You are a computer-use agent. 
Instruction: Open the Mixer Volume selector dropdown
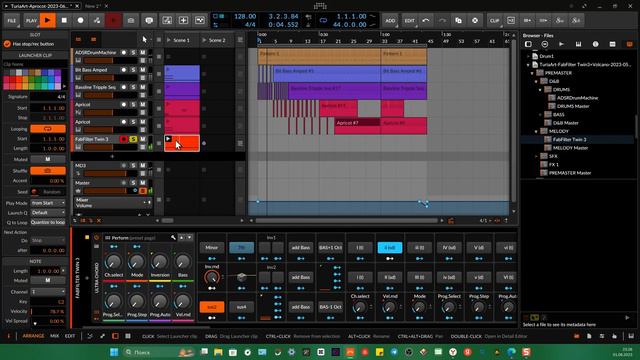coord(113,203)
